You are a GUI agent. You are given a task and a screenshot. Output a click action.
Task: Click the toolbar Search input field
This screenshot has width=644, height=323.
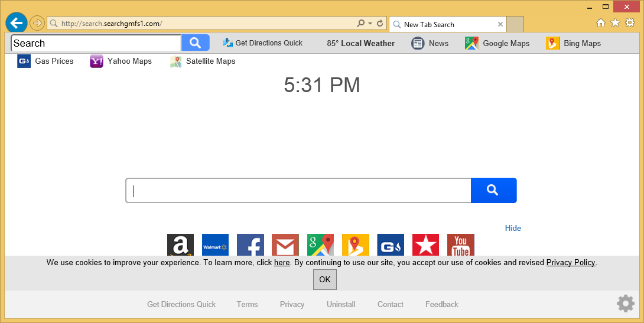click(96, 43)
